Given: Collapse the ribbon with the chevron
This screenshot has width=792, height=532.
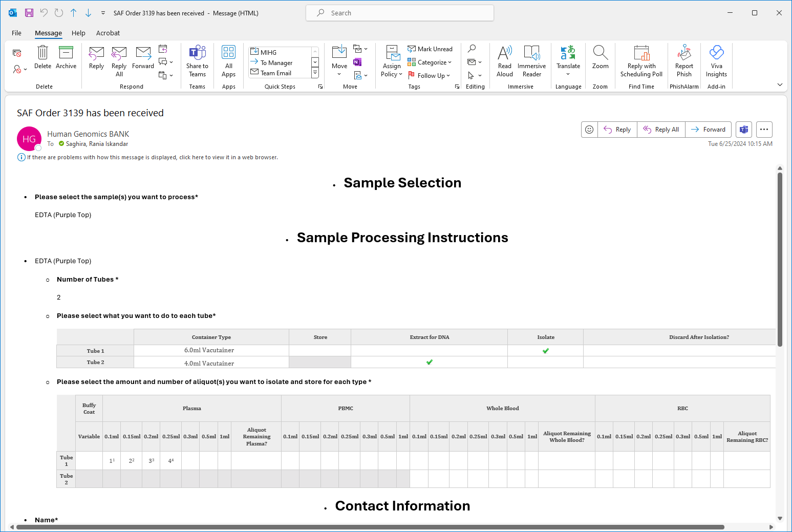Looking at the screenshot, I should coord(780,85).
